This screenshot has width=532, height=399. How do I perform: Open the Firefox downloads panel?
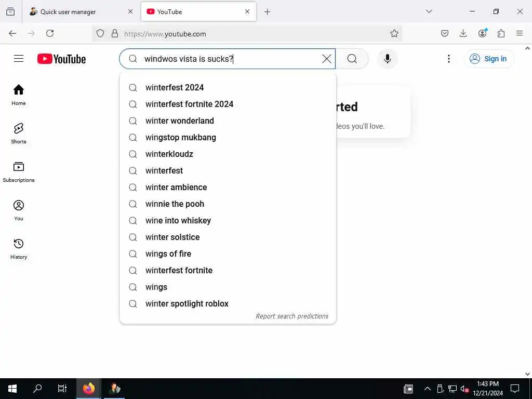click(x=463, y=33)
